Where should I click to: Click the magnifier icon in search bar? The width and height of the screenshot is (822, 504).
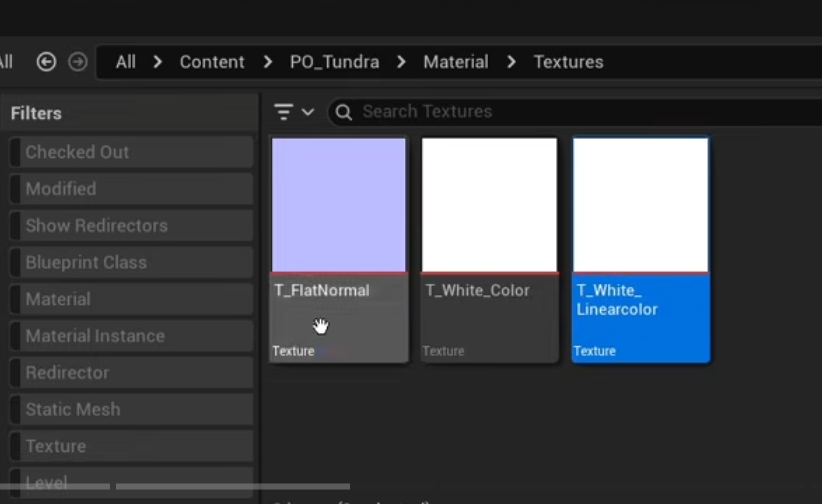pos(344,112)
